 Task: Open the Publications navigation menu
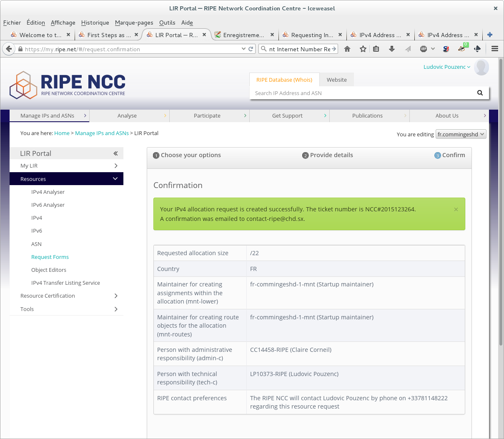pyautogui.click(x=369, y=115)
